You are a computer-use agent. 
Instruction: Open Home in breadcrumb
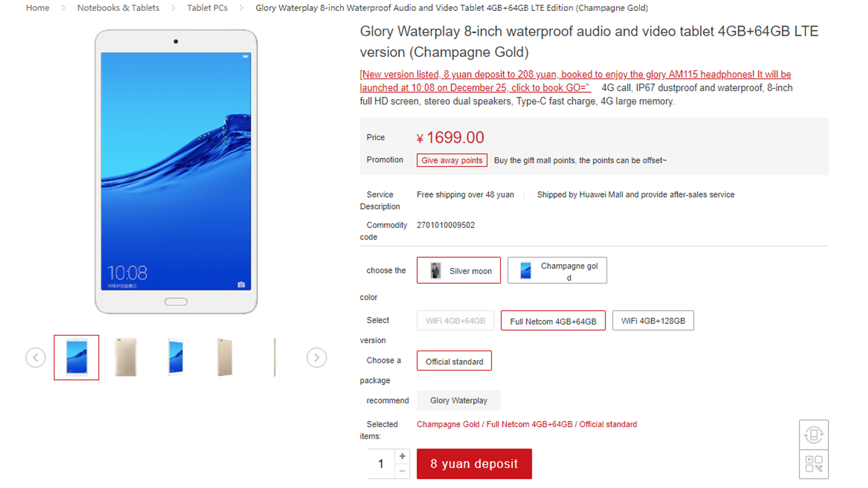coord(37,8)
